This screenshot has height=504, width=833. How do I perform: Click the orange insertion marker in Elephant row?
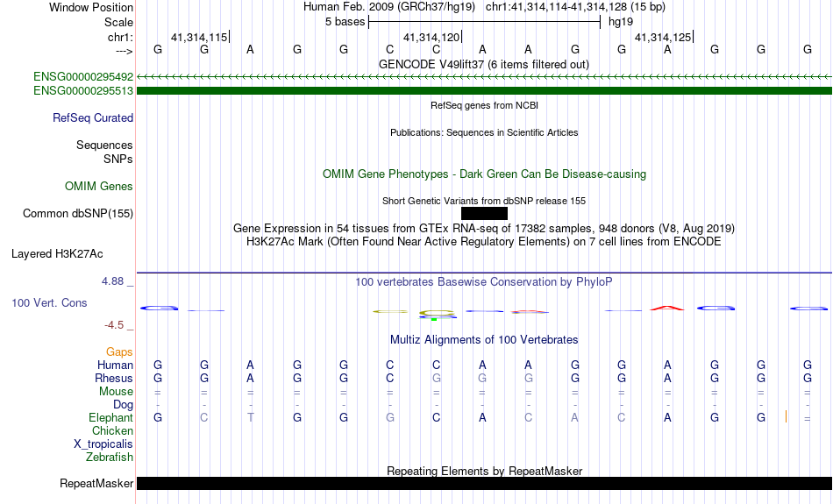786,416
